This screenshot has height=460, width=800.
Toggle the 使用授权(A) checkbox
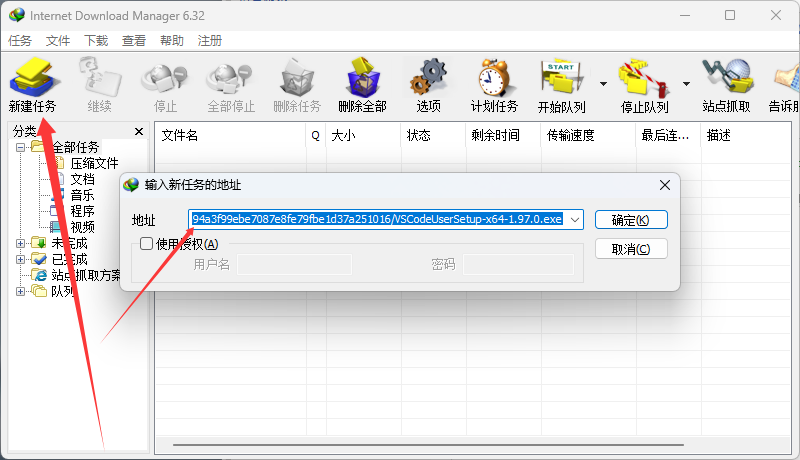[x=146, y=244]
